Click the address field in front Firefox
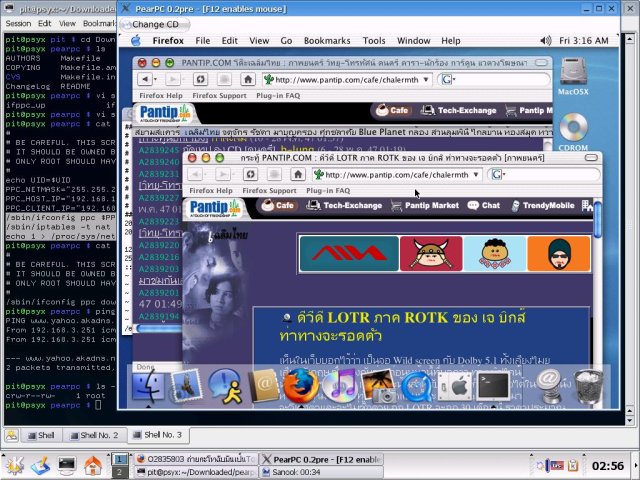The height and width of the screenshot is (480, 640). click(397, 175)
